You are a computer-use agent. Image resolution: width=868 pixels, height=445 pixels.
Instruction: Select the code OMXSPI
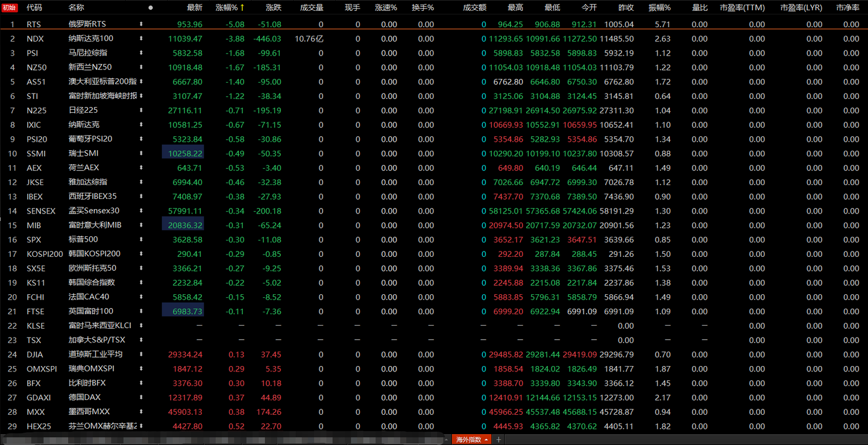tap(42, 368)
